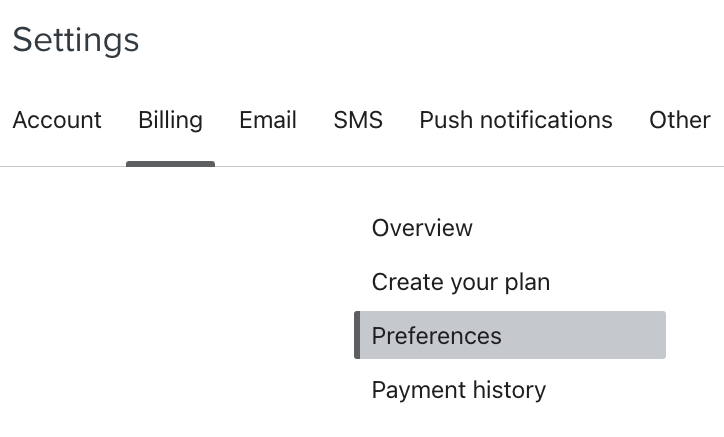Switch to the Other tab
Screen dimensions: 724x437
(680, 120)
